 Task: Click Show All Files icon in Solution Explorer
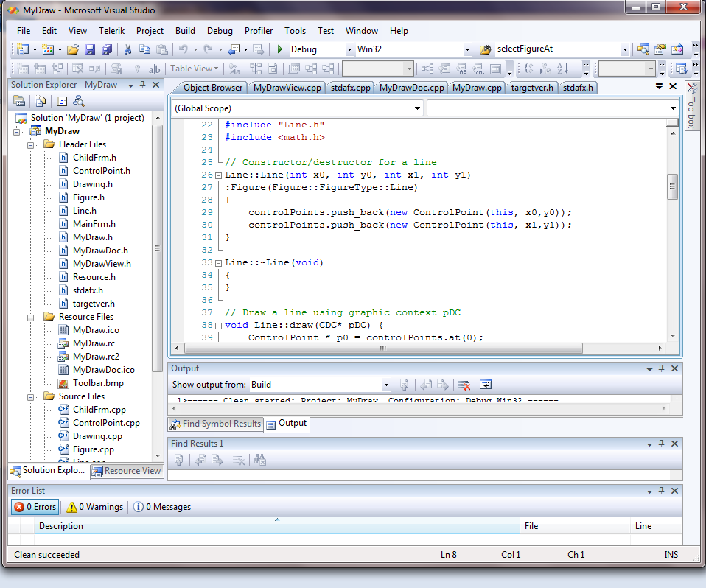[41, 101]
